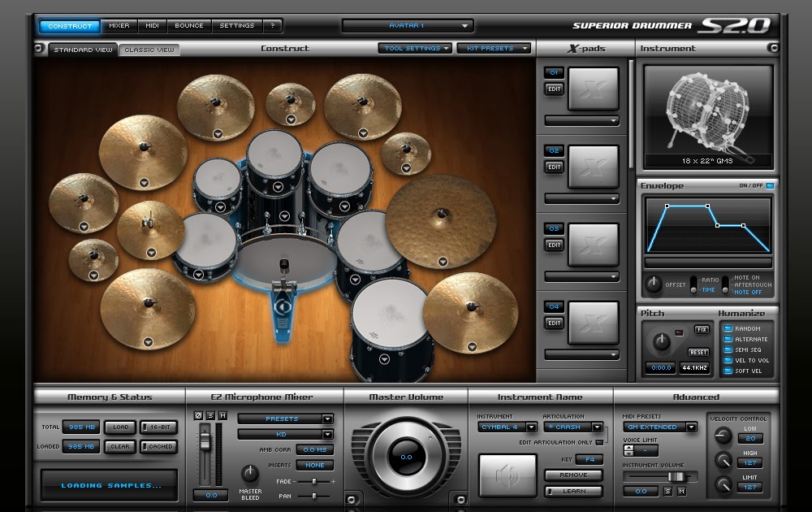
Task: Reset the pitch with the Reset button
Action: point(698,353)
